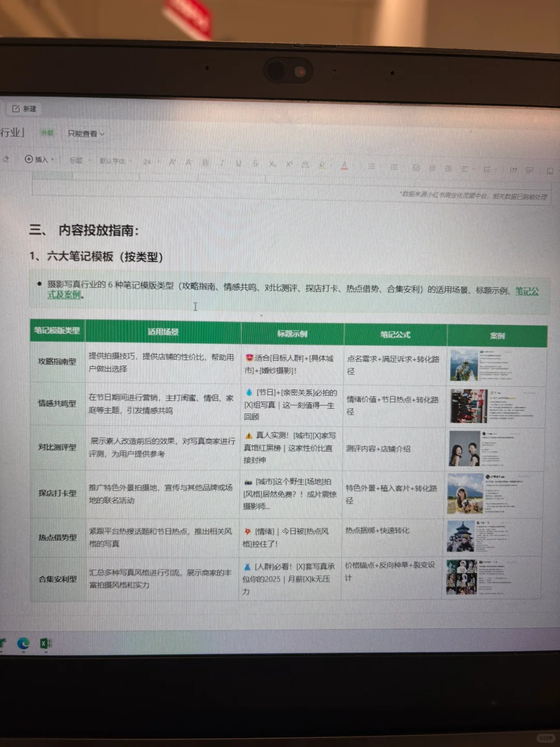
Task: Click the 新建 new document button
Action: [x=24, y=108]
